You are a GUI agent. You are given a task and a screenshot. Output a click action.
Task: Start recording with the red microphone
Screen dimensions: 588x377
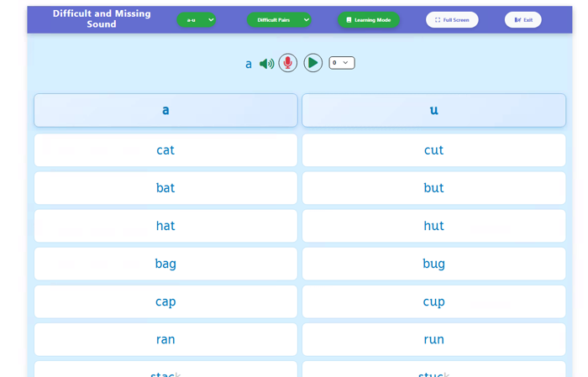tap(287, 63)
